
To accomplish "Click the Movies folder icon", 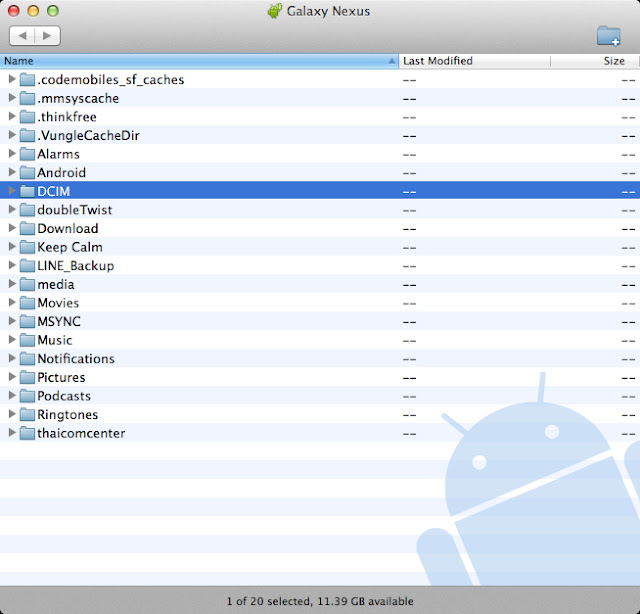I will (x=27, y=303).
